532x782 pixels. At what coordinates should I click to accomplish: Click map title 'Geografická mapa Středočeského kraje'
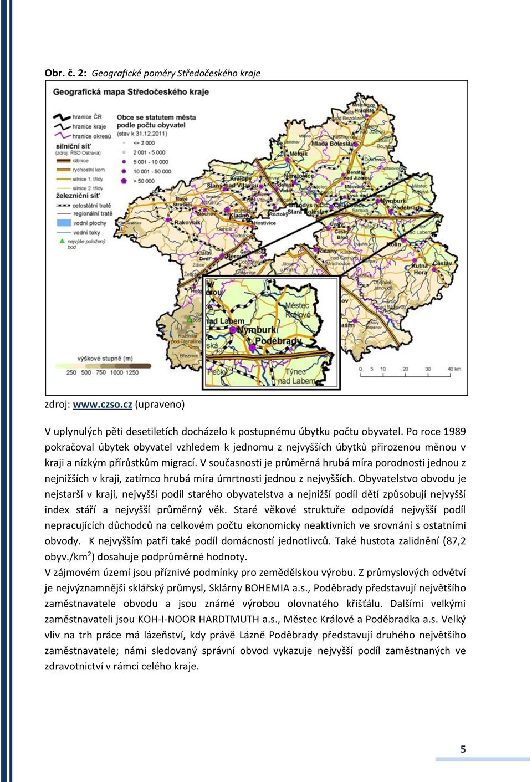131,92
